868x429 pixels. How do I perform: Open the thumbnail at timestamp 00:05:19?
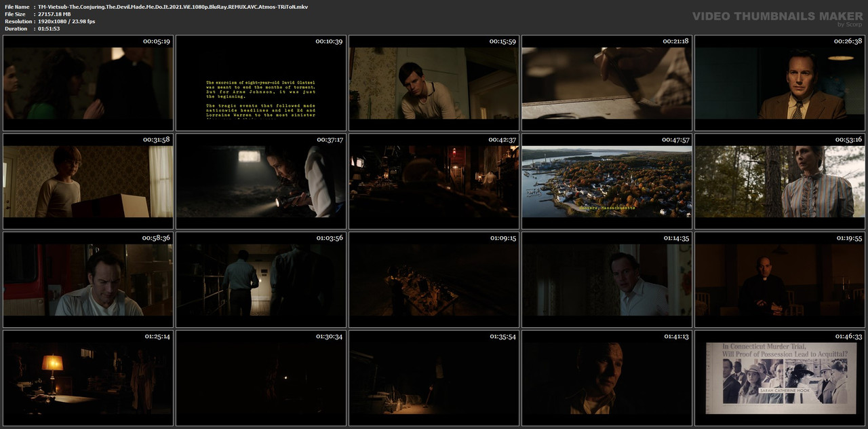88,83
